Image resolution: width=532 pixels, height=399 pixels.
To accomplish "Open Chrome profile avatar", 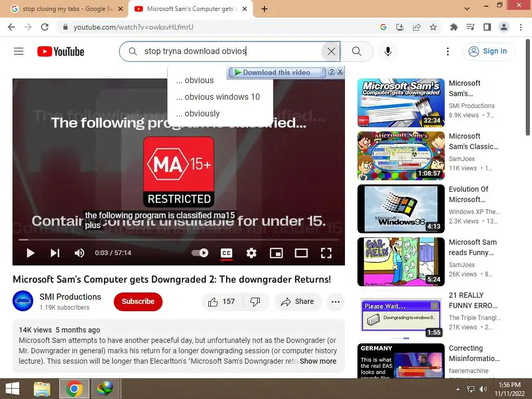I will click(504, 27).
